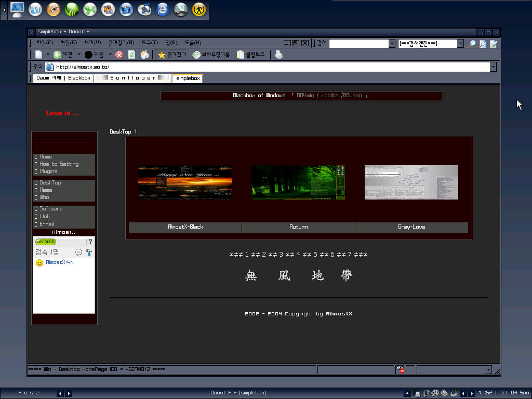Open the chat bubble icon in On Club
This screenshot has height=399, width=532.
pos(78,252)
